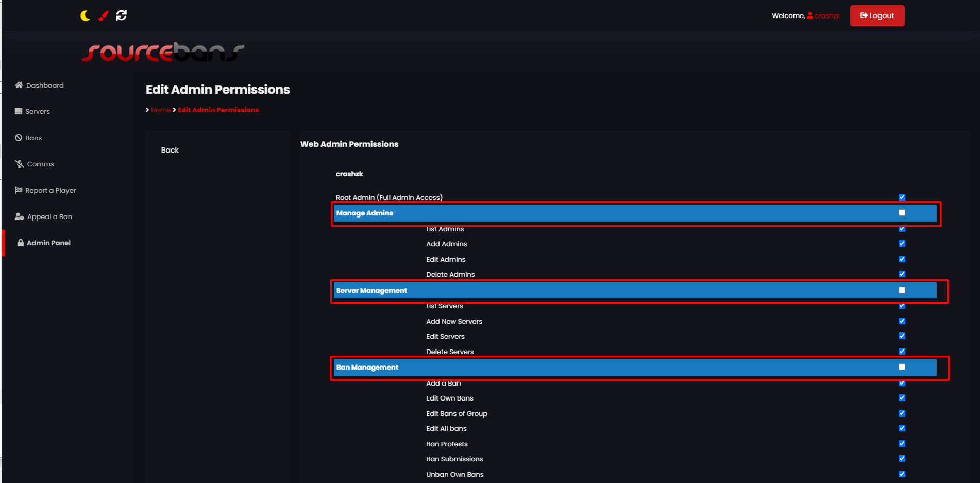Uncheck the Edit Own Bans checkbox
The image size is (980, 483).
point(902,397)
